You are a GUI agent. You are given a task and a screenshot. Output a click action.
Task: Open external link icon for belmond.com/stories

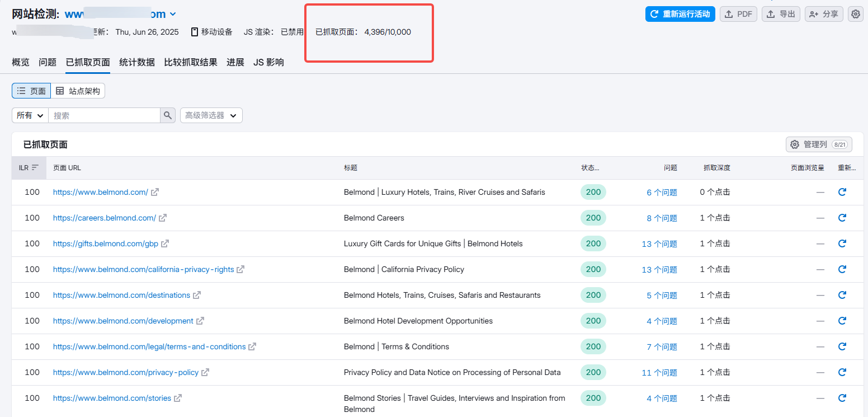(x=178, y=398)
